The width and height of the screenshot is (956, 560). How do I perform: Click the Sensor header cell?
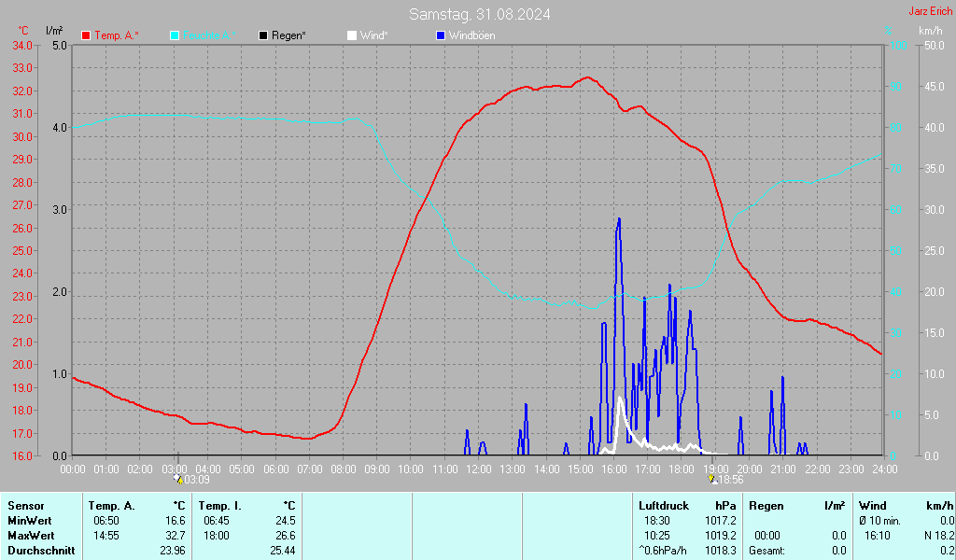point(26,506)
